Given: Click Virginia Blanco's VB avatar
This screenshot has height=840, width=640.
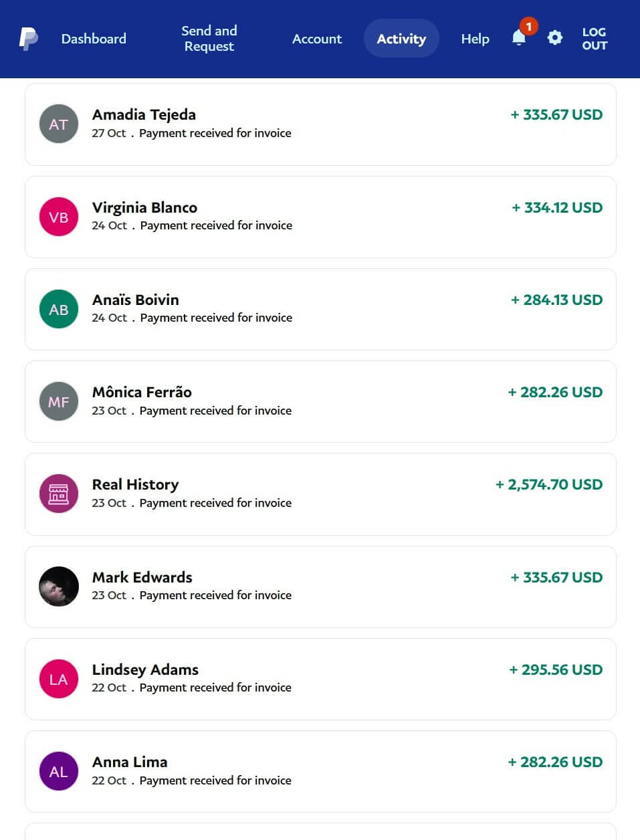Looking at the screenshot, I should point(59,217).
